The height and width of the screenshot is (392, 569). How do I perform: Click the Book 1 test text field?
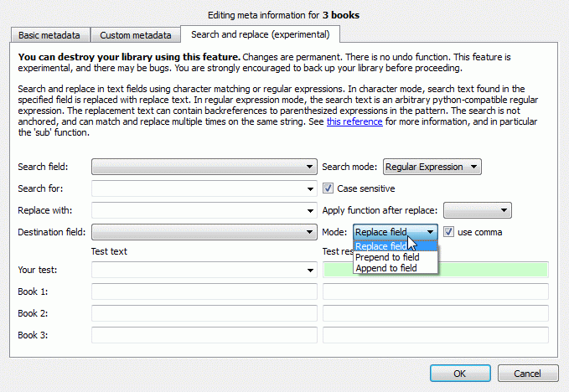click(x=204, y=291)
